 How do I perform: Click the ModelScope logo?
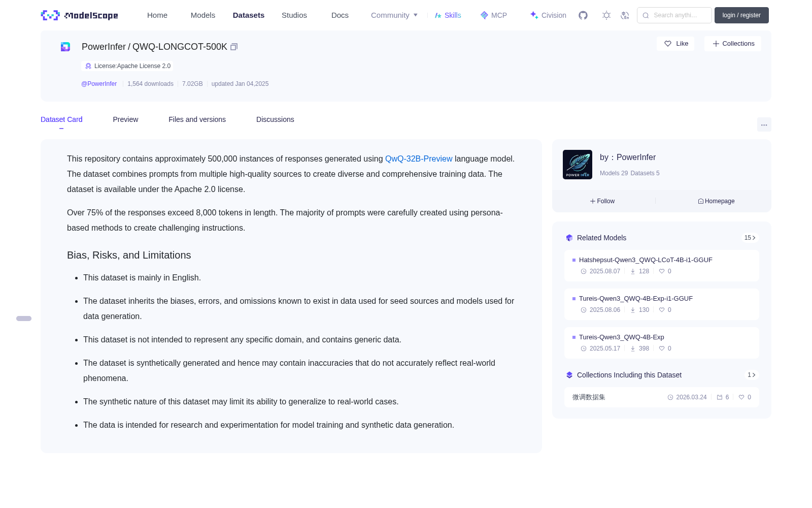coord(79,15)
